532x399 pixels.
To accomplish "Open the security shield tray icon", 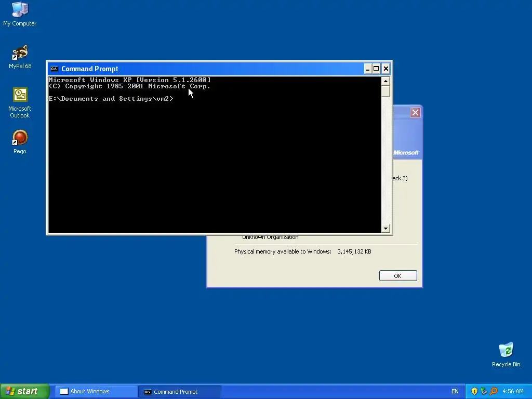I will coord(474,392).
